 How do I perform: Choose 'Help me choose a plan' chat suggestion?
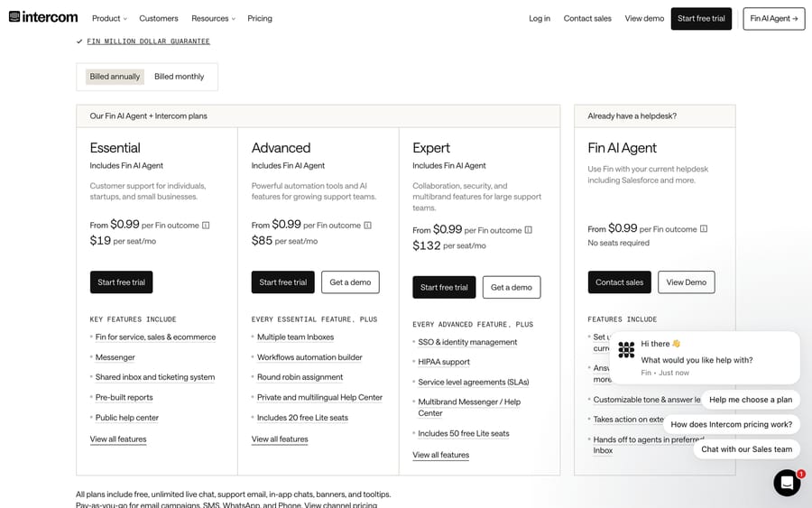[x=751, y=399]
